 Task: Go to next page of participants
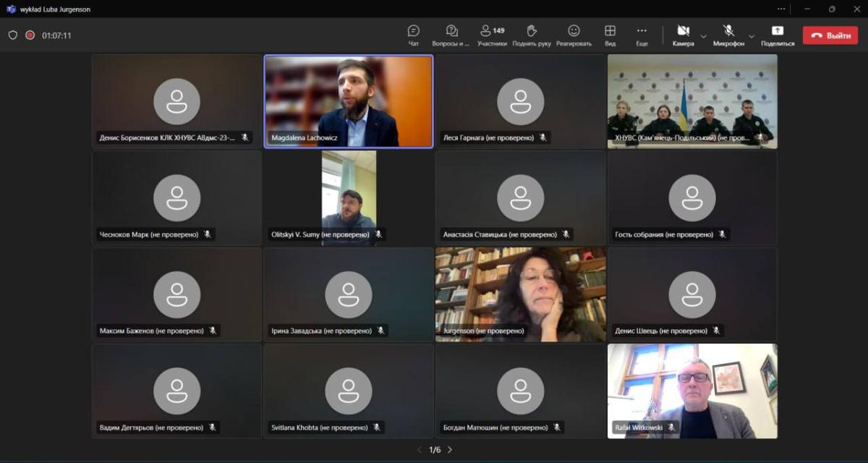450,450
